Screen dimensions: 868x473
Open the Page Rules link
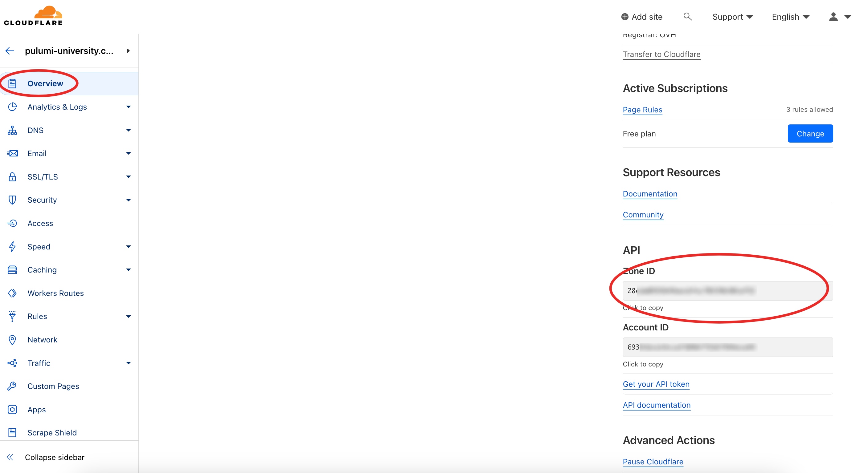click(642, 110)
